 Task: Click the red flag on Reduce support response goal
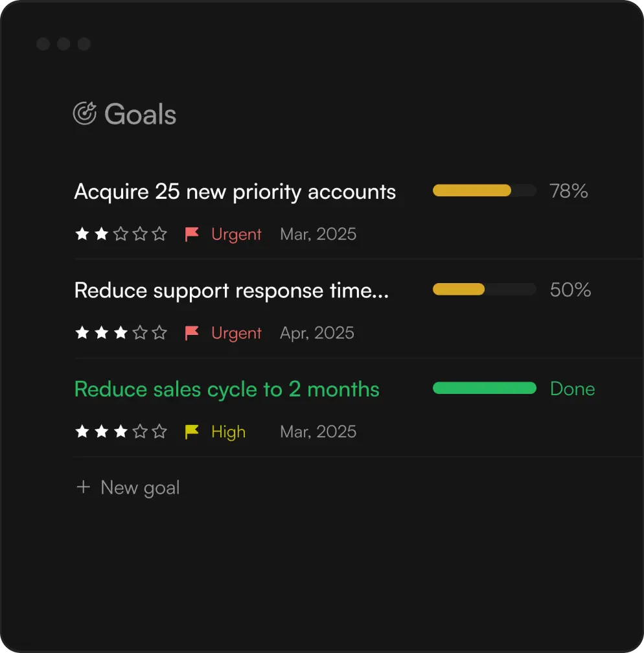192,333
